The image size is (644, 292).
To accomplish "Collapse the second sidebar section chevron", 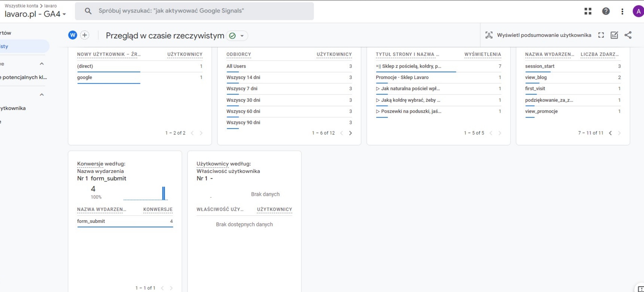I will pyautogui.click(x=42, y=95).
